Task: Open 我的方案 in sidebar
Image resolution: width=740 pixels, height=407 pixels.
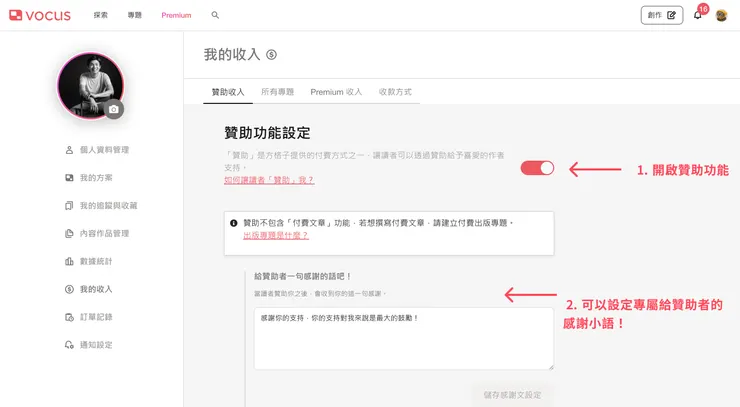Action: (x=96, y=178)
